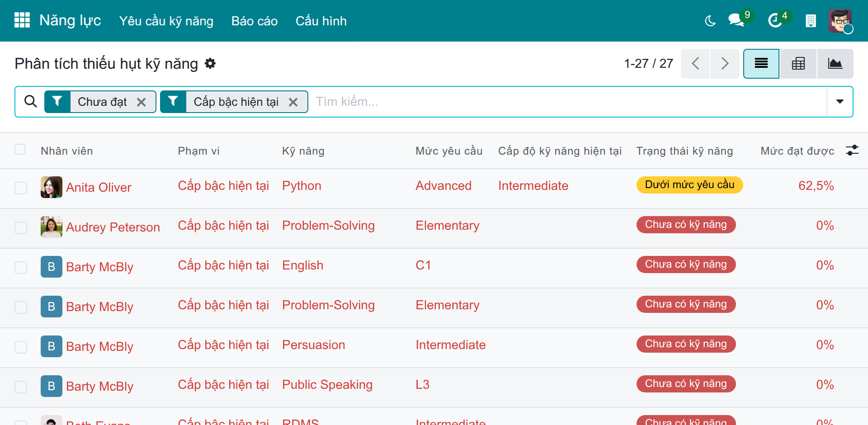The image size is (868, 425).
Task: Open the 'Báo cáo' menu
Action: pyautogui.click(x=255, y=21)
